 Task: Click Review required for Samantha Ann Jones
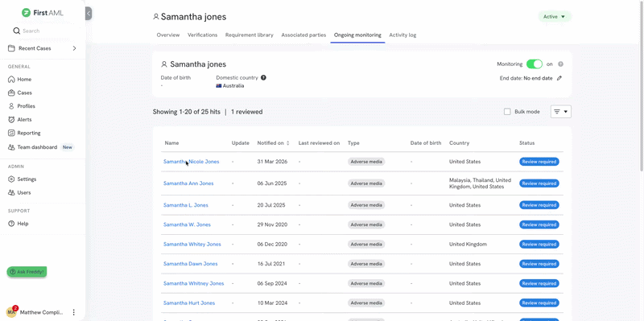pos(539,183)
